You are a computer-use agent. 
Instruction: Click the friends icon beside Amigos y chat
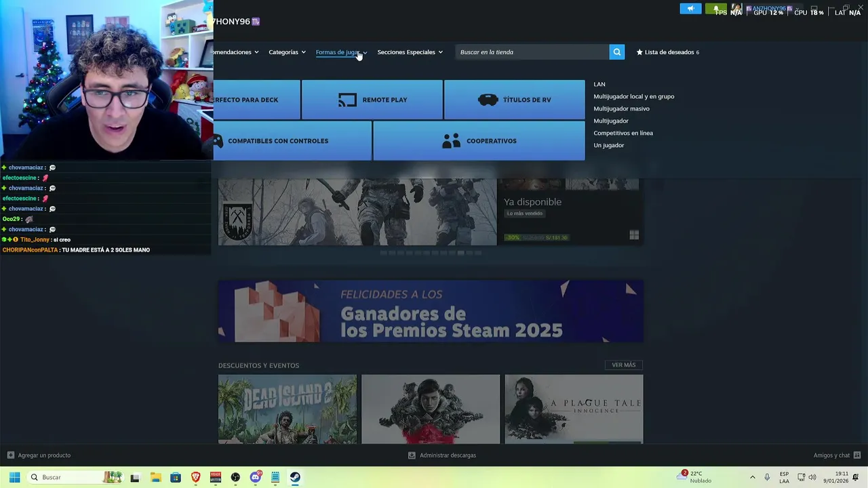click(x=857, y=455)
